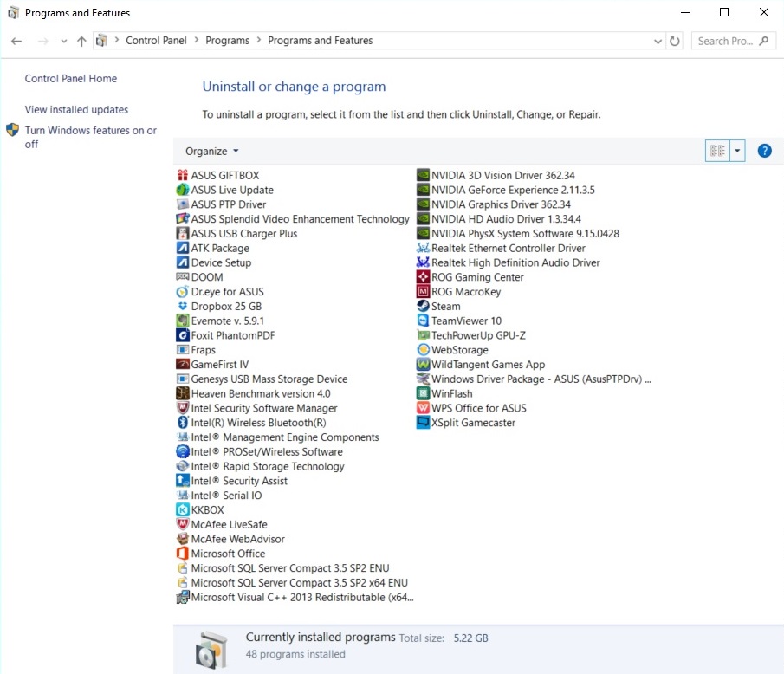Open help with the blue question mark
Screen dimensions: 784x674
(764, 151)
